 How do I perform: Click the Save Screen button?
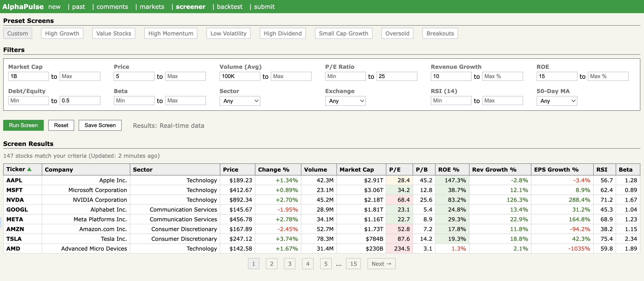point(100,125)
